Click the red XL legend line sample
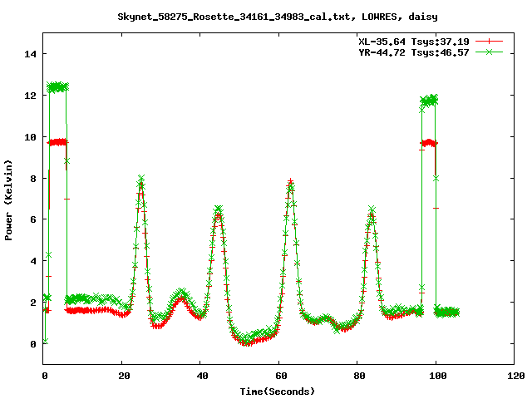Image resolution: width=532 pixels, height=399 pixels. (x=489, y=42)
